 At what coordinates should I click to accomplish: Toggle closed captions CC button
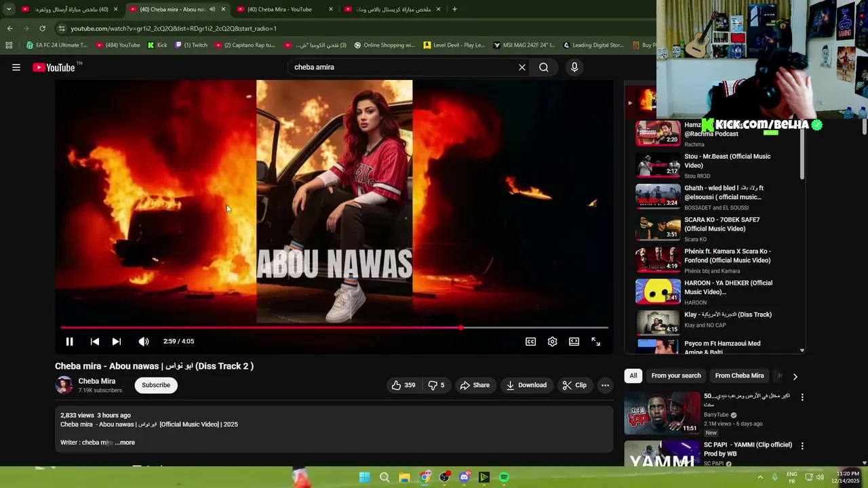tap(531, 342)
